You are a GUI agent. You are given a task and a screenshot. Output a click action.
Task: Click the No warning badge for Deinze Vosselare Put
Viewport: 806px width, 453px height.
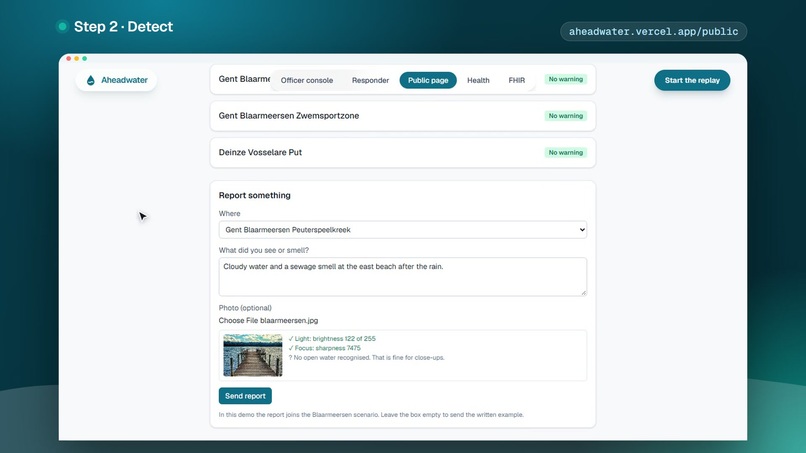(x=565, y=153)
